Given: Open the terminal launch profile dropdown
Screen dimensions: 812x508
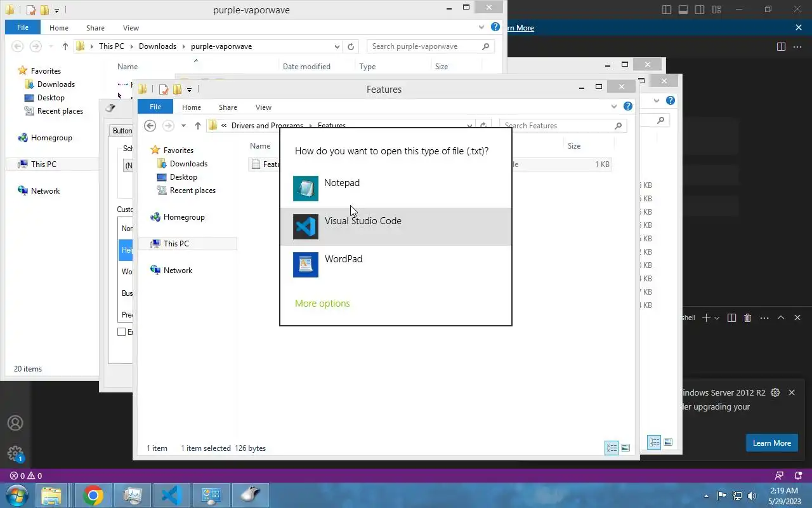Looking at the screenshot, I should pos(717,317).
